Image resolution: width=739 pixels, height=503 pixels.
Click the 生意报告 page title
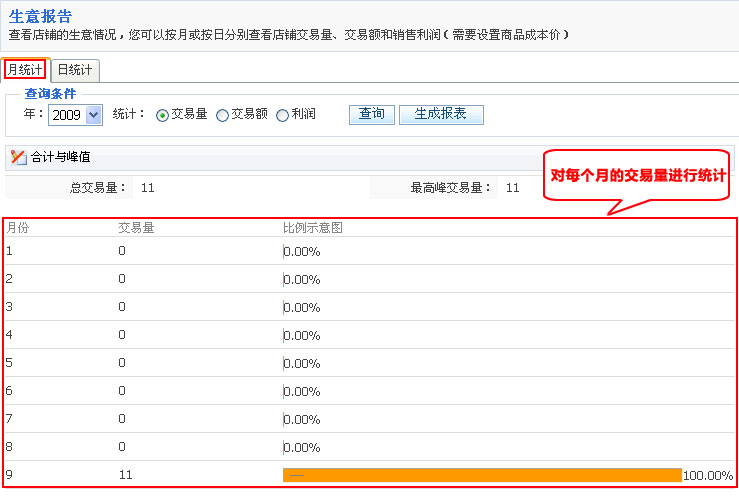[41, 16]
